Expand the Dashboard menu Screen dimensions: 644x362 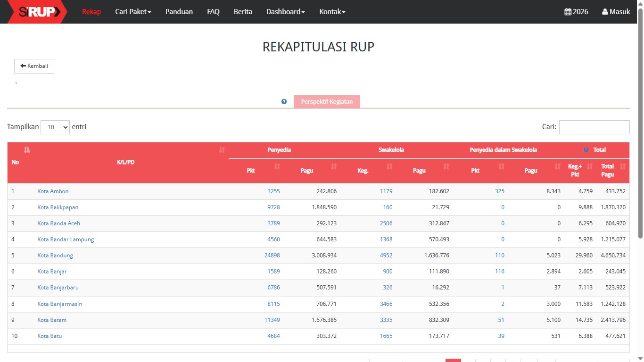[285, 12]
